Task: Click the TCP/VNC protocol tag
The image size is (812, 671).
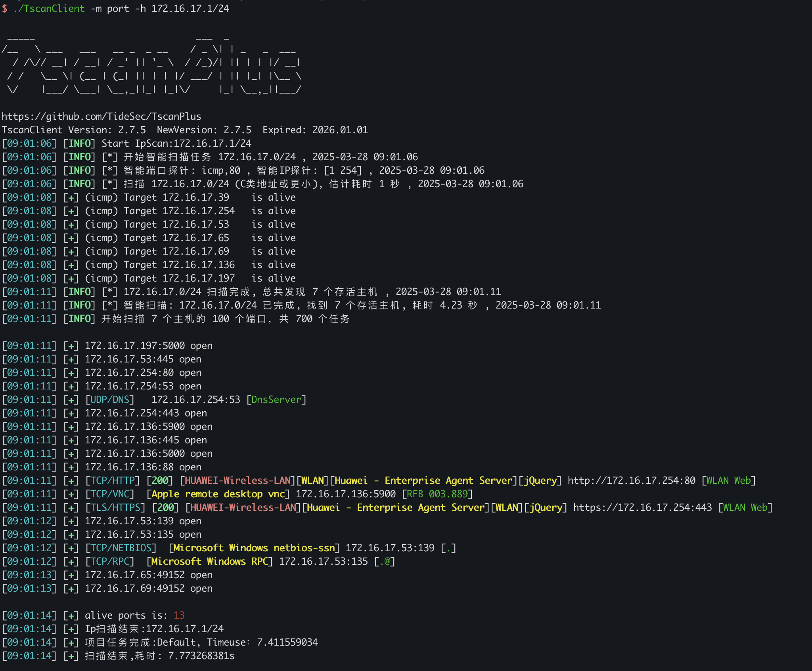Action: click(x=110, y=494)
